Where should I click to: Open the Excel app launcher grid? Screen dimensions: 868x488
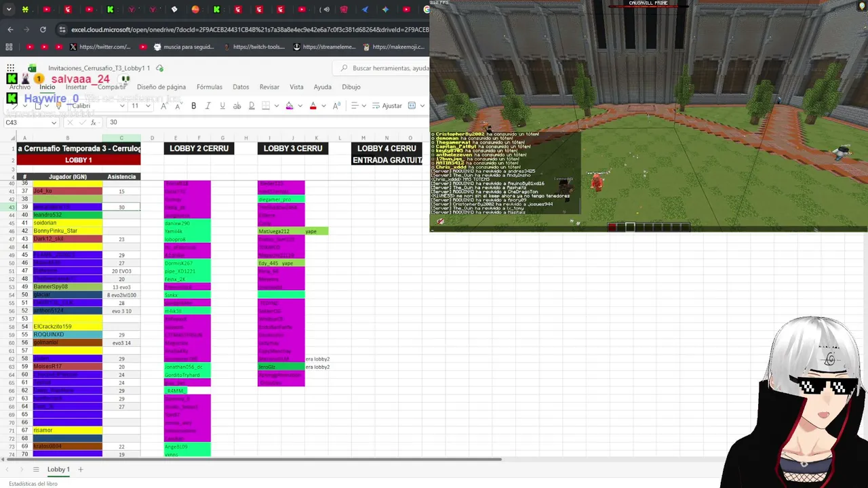click(x=11, y=68)
